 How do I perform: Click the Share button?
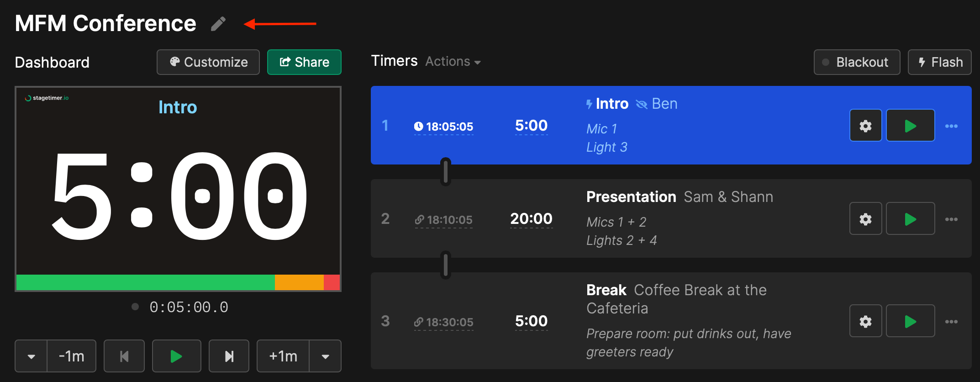(x=304, y=62)
